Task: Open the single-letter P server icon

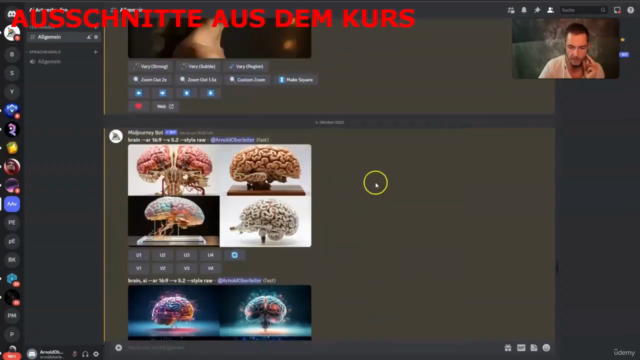Action: [12, 334]
